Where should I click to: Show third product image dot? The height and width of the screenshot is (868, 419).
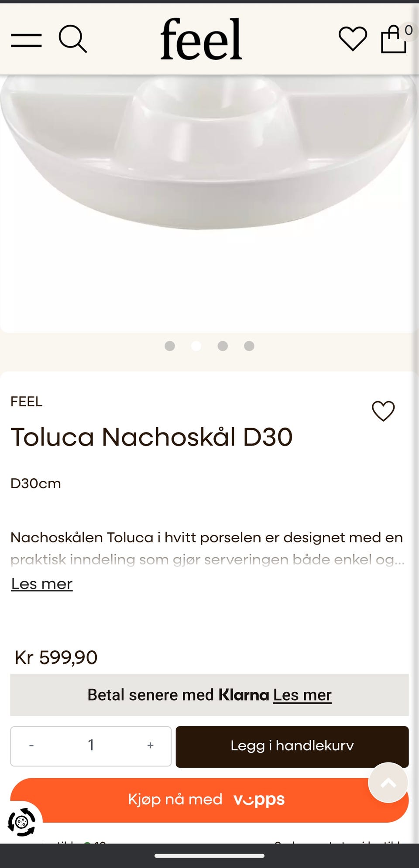click(x=223, y=346)
